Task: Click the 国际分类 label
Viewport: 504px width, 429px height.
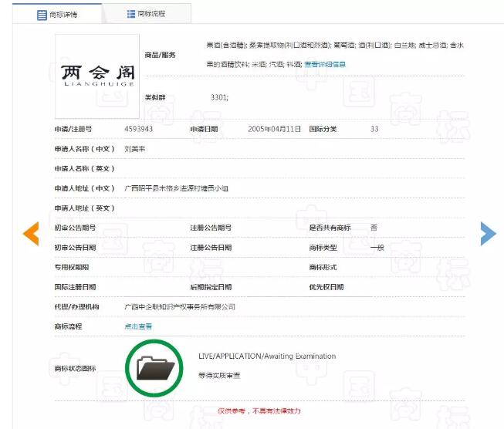Action: [x=323, y=129]
